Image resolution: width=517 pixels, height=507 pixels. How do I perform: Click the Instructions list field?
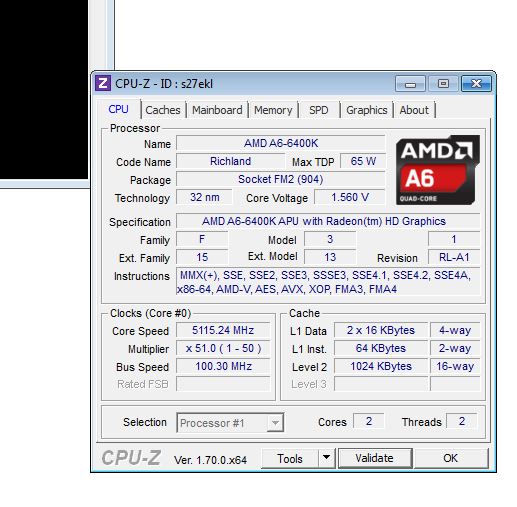(x=328, y=282)
